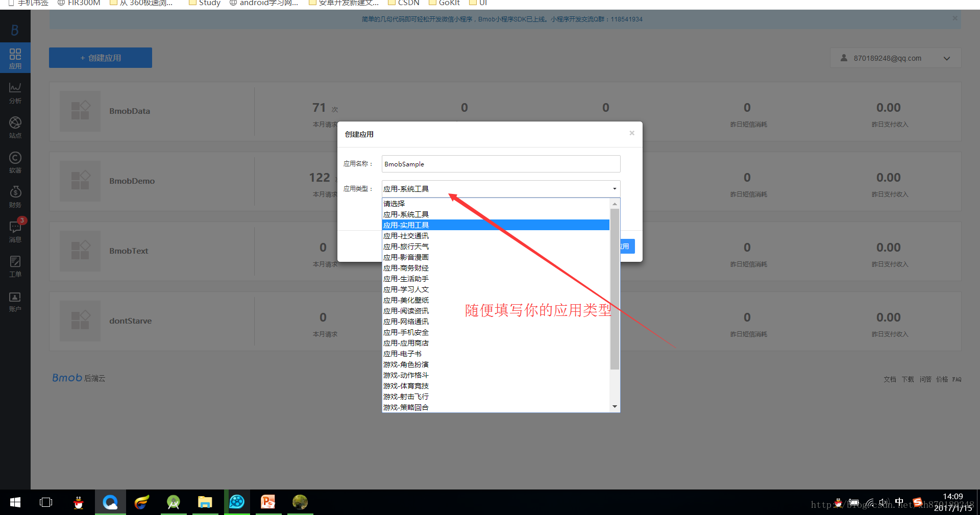Viewport: 980px width, 515px height.
Task: Choose 应用-商务财经 from list
Action: point(496,268)
